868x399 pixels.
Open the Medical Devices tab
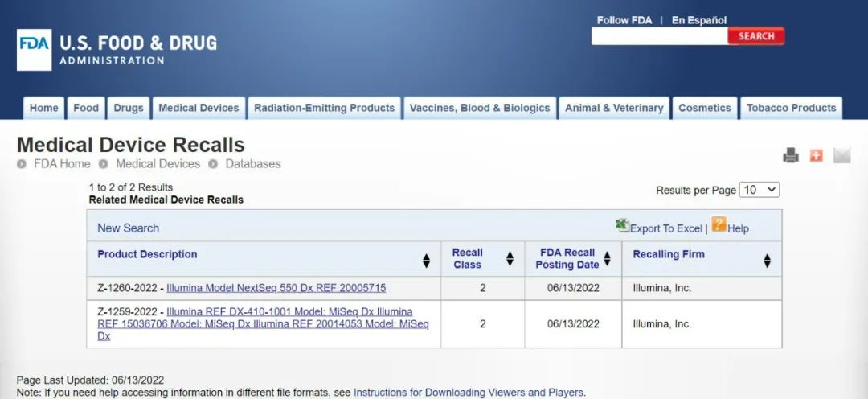click(199, 108)
